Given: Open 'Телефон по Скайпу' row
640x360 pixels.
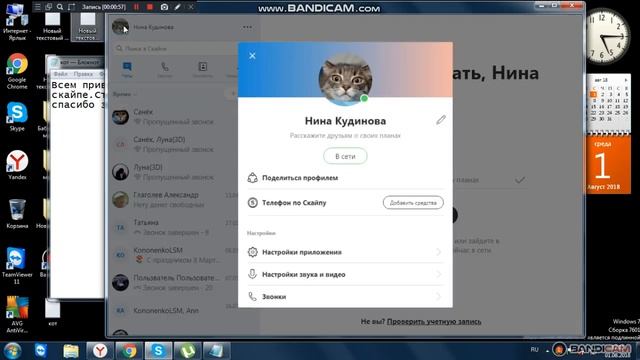Looking at the screenshot, I should pyautogui.click(x=345, y=202).
